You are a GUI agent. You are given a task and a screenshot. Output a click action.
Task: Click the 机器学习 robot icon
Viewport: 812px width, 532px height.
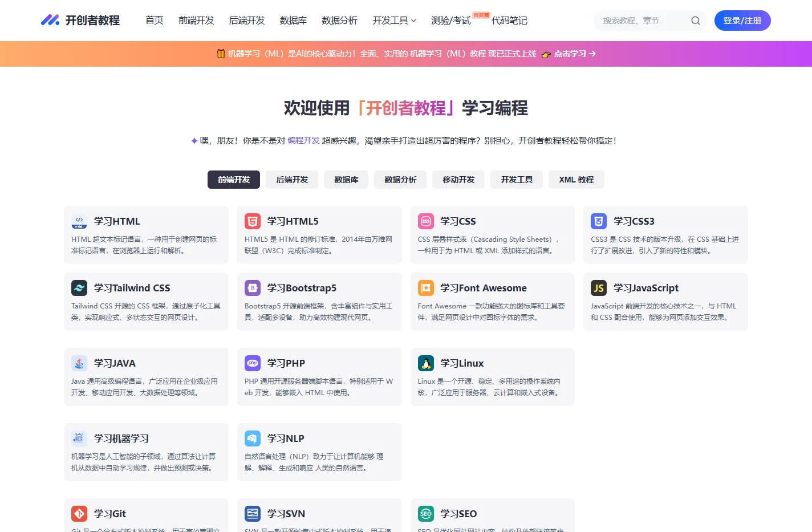(x=79, y=438)
